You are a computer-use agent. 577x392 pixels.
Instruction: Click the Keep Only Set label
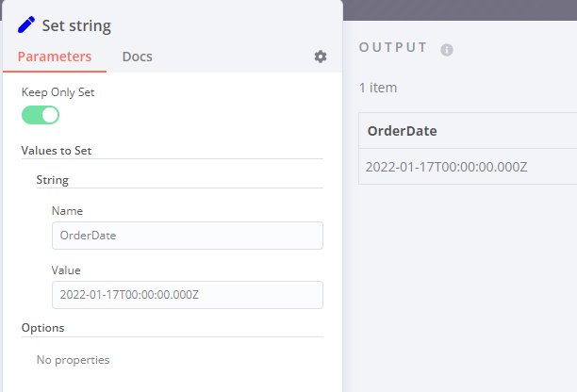point(58,92)
